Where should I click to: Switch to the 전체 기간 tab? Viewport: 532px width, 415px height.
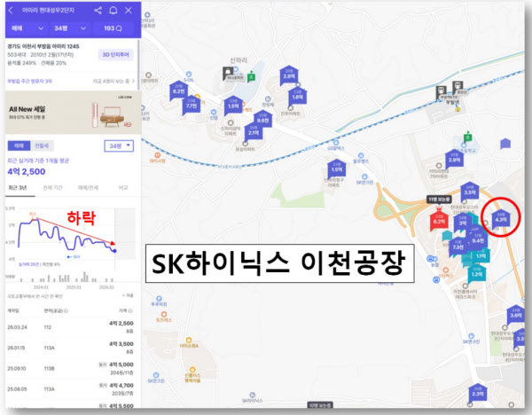click(x=52, y=188)
